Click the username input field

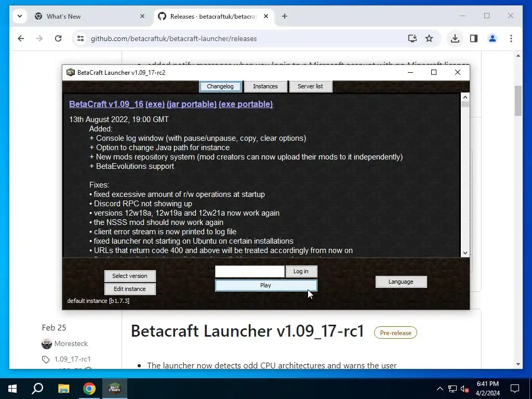pyautogui.click(x=250, y=271)
